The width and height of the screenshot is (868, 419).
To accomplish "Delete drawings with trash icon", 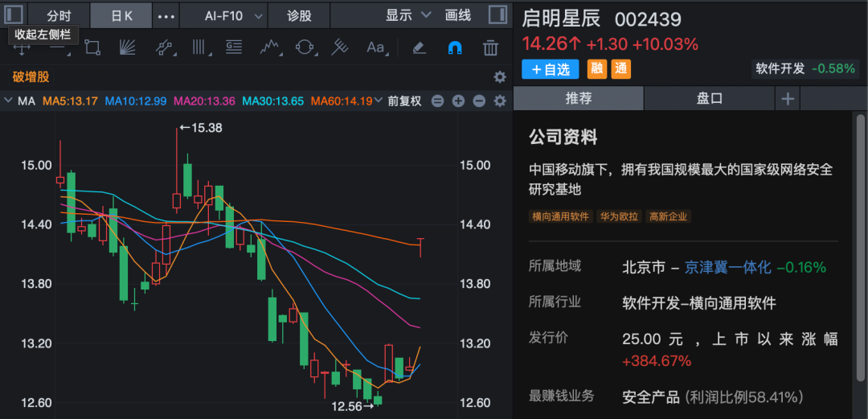I will pos(490,48).
